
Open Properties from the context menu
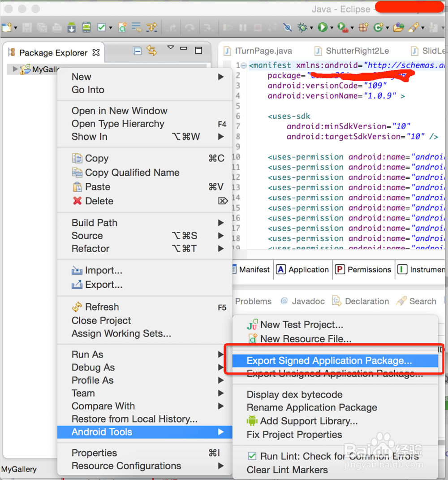click(x=145, y=453)
